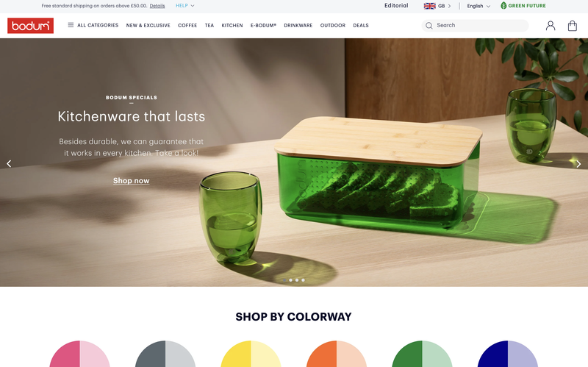
Task: Select the green colorway swatch
Action: [x=422, y=354]
